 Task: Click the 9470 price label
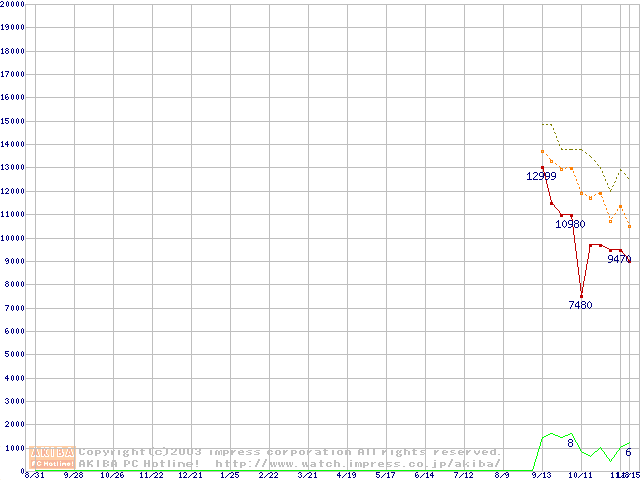pyautogui.click(x=619, y=259)
